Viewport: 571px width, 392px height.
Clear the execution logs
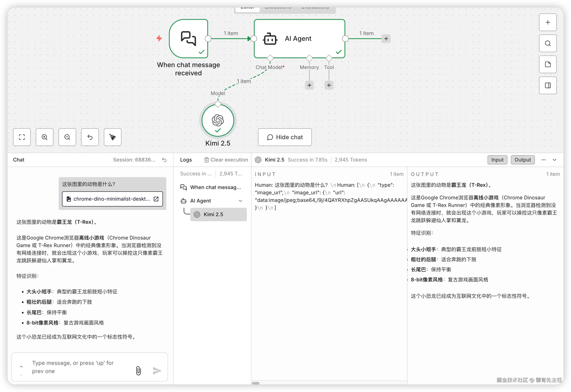click(226, 160)
